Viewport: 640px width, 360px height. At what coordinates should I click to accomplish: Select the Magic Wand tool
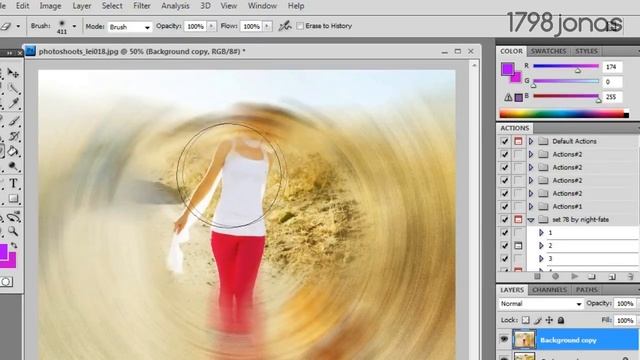(x=13, y=88)
